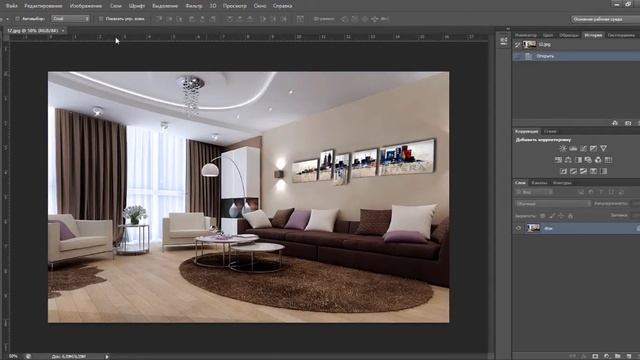The height and width of the screenshot is (360, 640).
Task: Add Invert adjustment icon
Action: 563,171
